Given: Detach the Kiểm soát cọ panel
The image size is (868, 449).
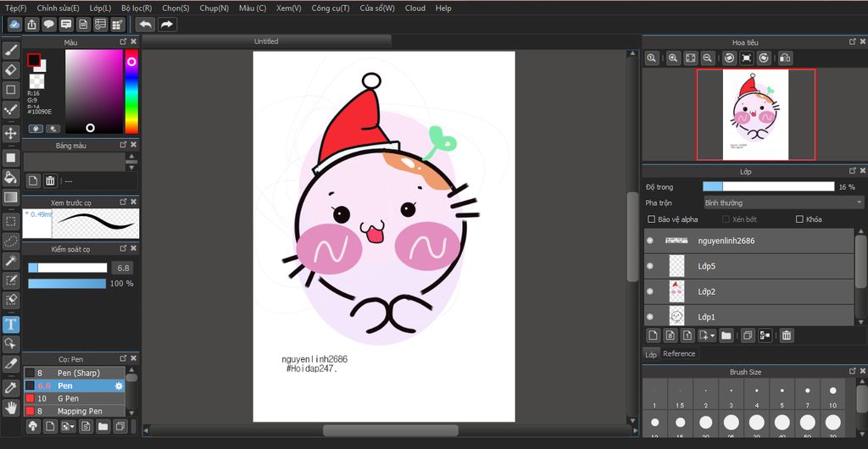Looking at the screenshot, I should [124, 249].
